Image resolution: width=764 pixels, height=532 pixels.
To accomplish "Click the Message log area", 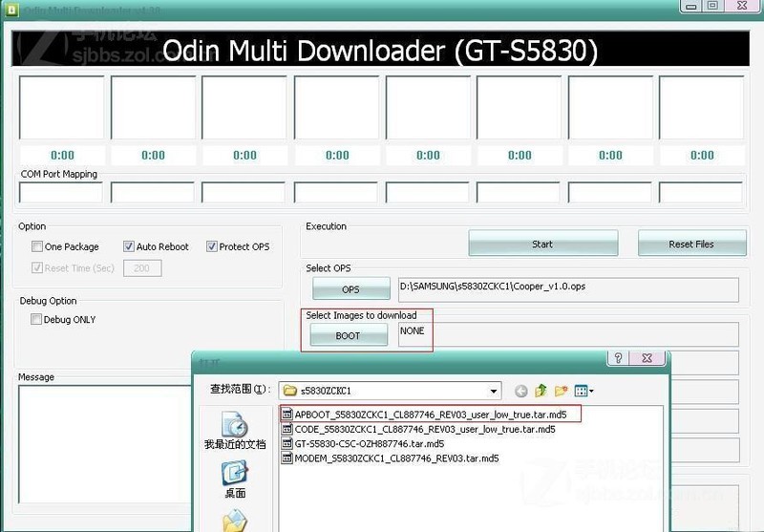I will tap(105, 444).
